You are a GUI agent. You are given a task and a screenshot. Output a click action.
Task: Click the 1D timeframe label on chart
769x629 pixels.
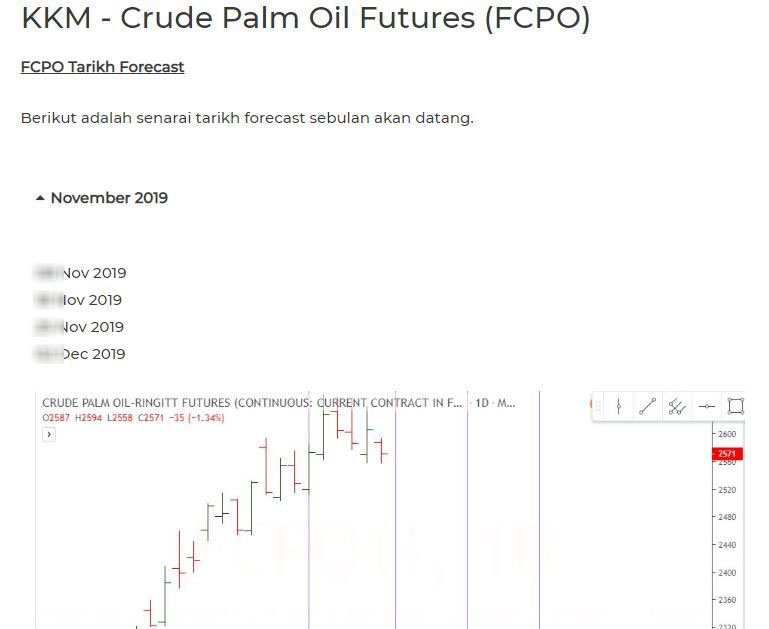point(482,404)
